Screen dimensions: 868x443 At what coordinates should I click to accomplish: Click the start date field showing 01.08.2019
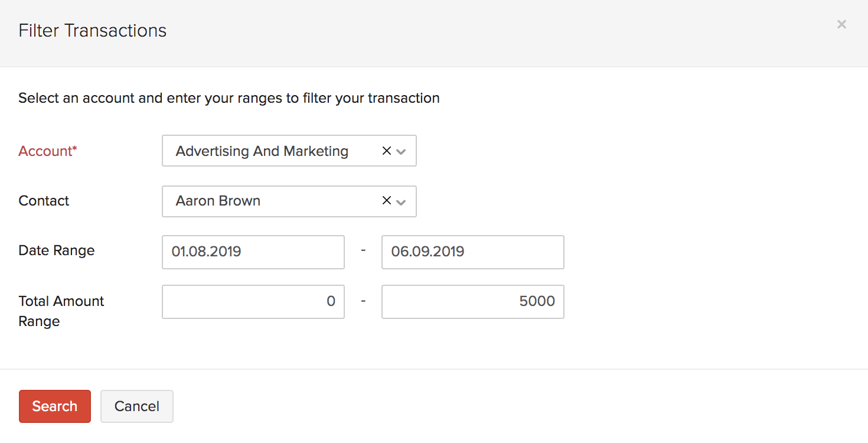pyautogui.click(x=253, y=252)
